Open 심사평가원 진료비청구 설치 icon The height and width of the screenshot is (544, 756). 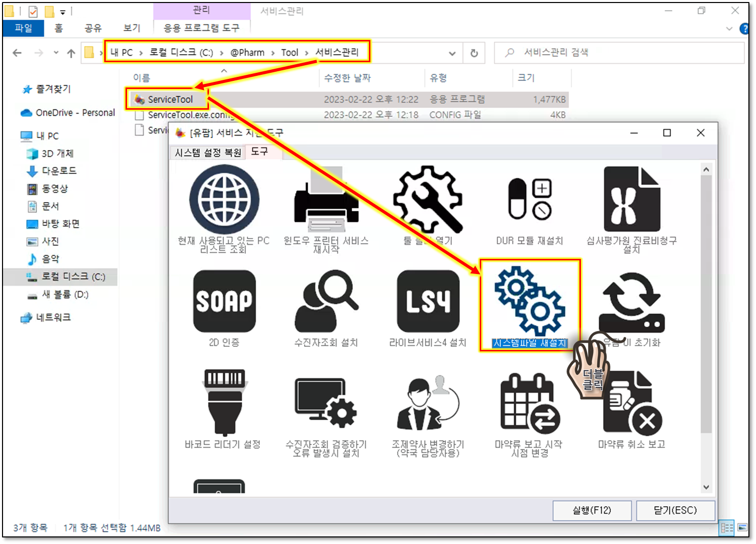coord(632,200)
